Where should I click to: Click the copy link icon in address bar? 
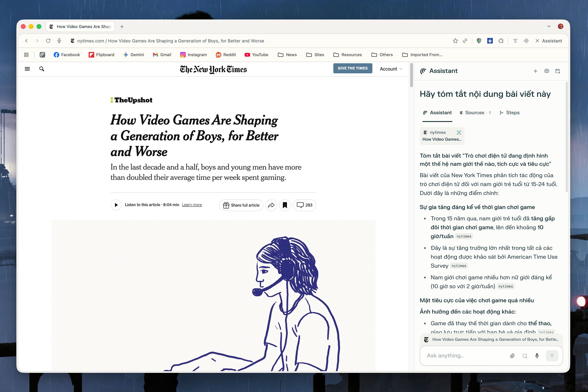coord(465,41)
